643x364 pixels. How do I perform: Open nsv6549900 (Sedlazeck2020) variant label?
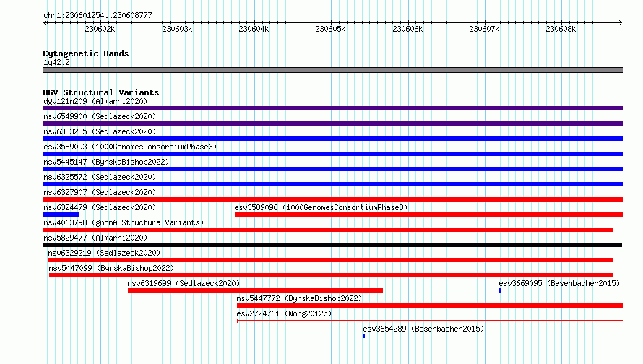(x=100, y=116)
